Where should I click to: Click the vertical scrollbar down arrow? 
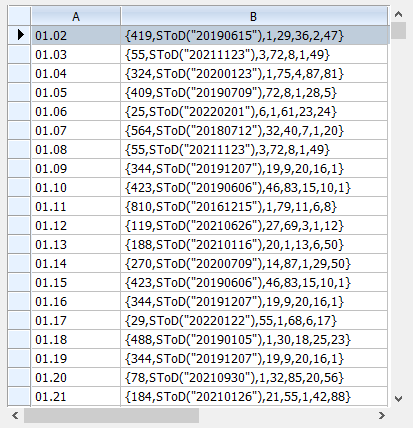pyautogui.click(x=398, y=398)
